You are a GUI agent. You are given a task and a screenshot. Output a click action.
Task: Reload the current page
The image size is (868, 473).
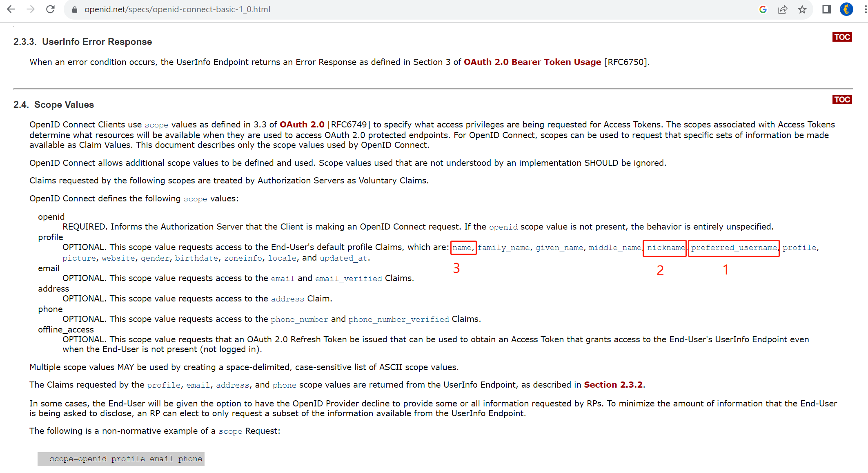click(50, 9)
